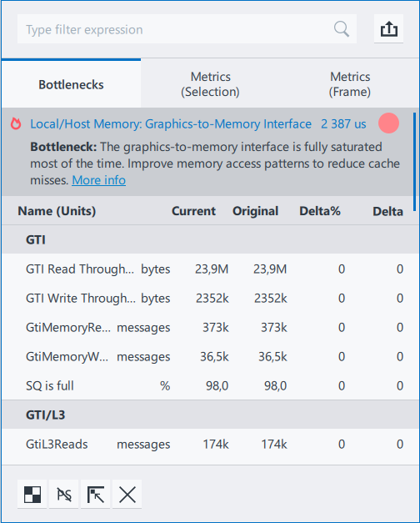This screenshot has width=420, height=523.
Task: Sort by the Delta% column header
Action: click(320, 211)
